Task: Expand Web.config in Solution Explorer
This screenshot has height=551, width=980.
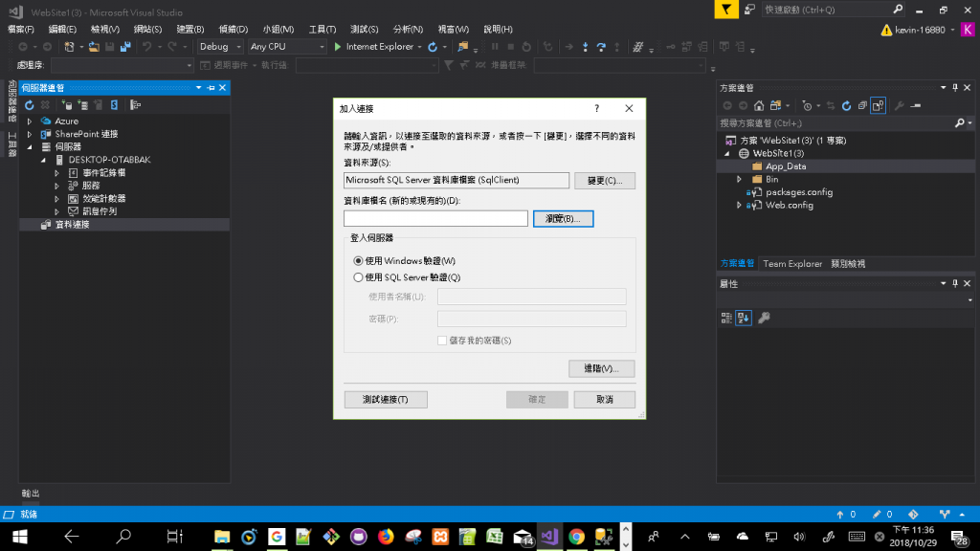Action: (x=740, y=205)
